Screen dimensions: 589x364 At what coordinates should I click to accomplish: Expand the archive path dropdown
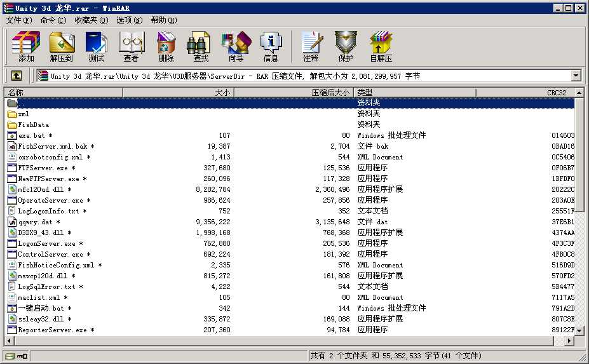click(x=576, y=76)
